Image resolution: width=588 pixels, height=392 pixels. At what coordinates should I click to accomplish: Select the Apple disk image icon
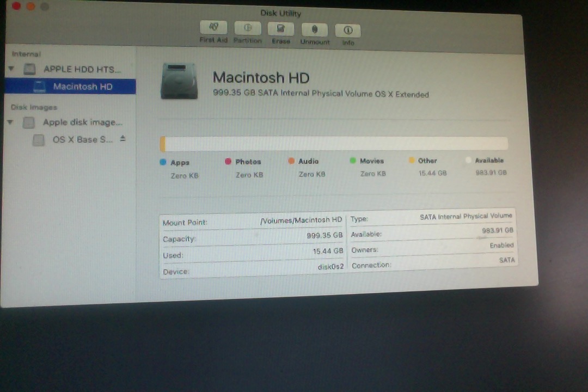pos(29,122)
